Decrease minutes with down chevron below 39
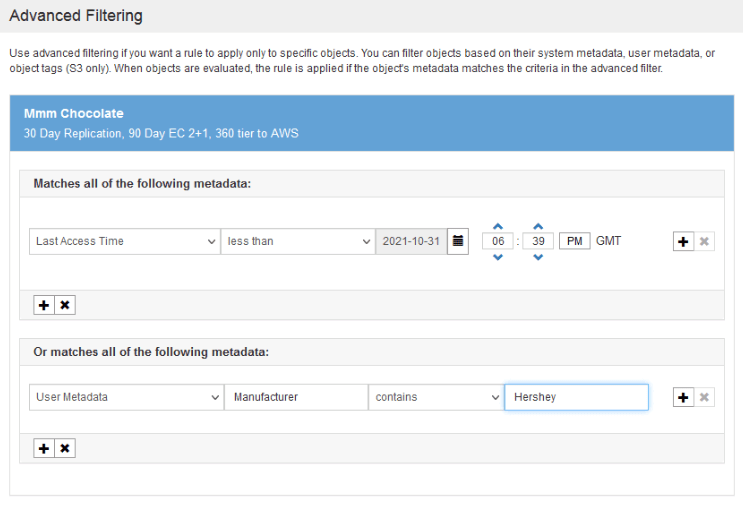The image size is (743, 507). [538, 257]
